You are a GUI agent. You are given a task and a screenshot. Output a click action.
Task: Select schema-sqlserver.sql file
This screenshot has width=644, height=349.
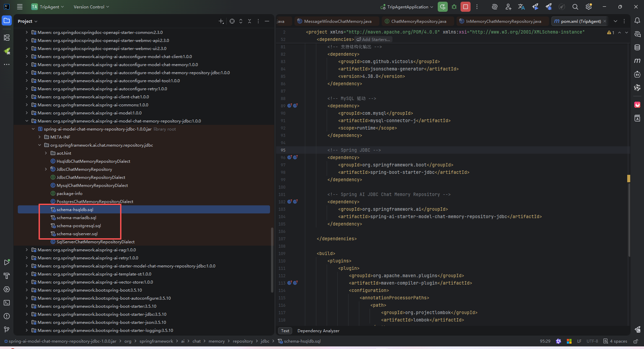pyautogui.click(x=77, y=234)
